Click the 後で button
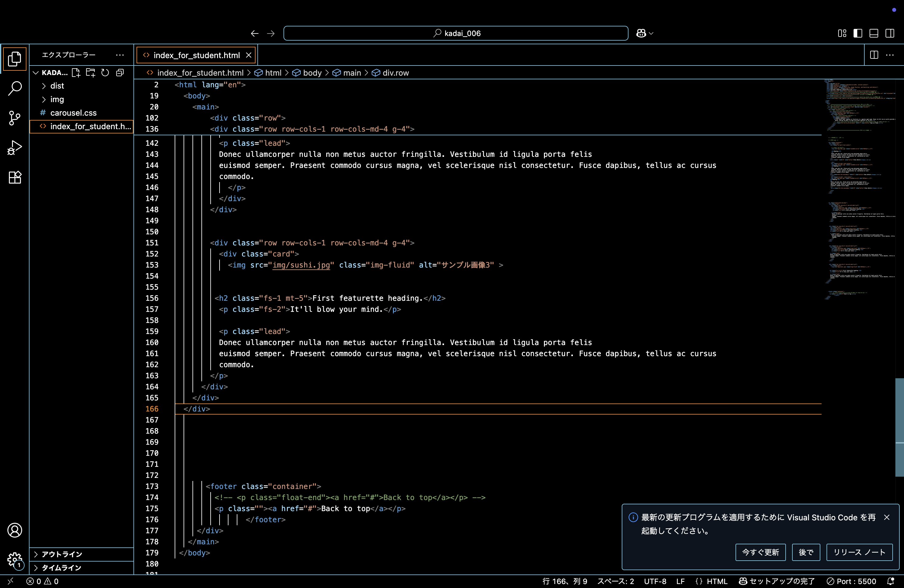Image resolution: width=904 pixels, height=588 pixels. pyautogui.click(x=806, y=552)
